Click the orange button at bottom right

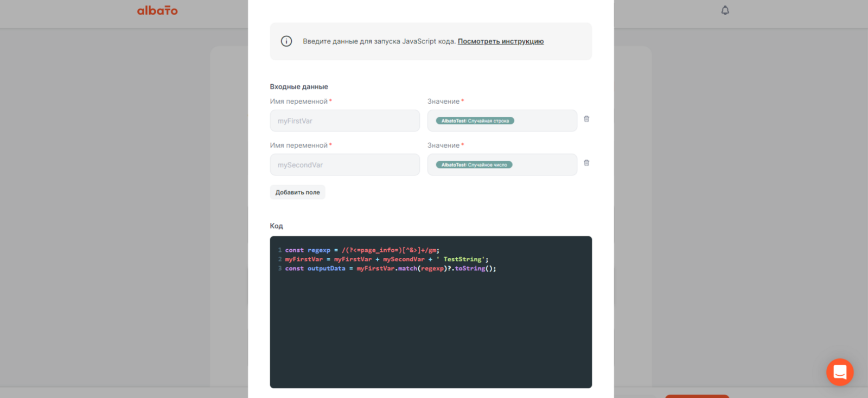[697, 396]
